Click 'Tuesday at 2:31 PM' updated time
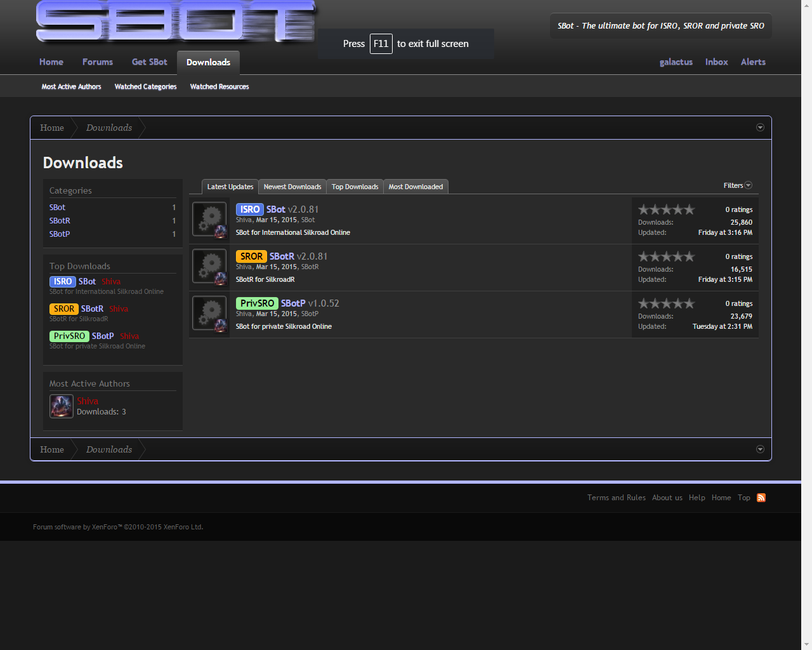The width and height of the screenshot is (812, 650). coord(722,326)
